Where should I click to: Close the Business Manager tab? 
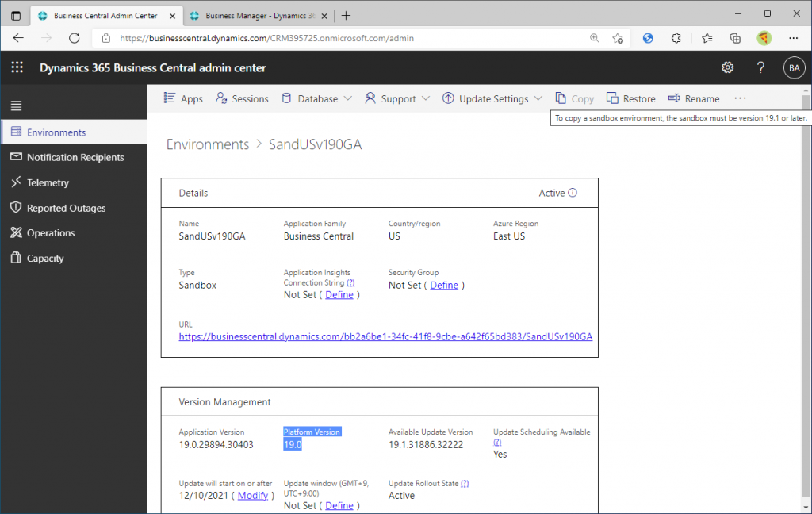point(324,16)
